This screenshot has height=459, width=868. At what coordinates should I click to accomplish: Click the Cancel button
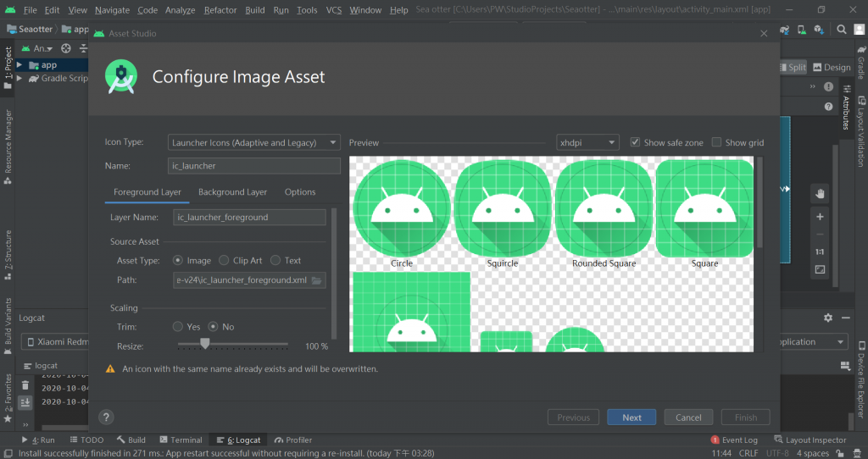(x=688, y=418)
